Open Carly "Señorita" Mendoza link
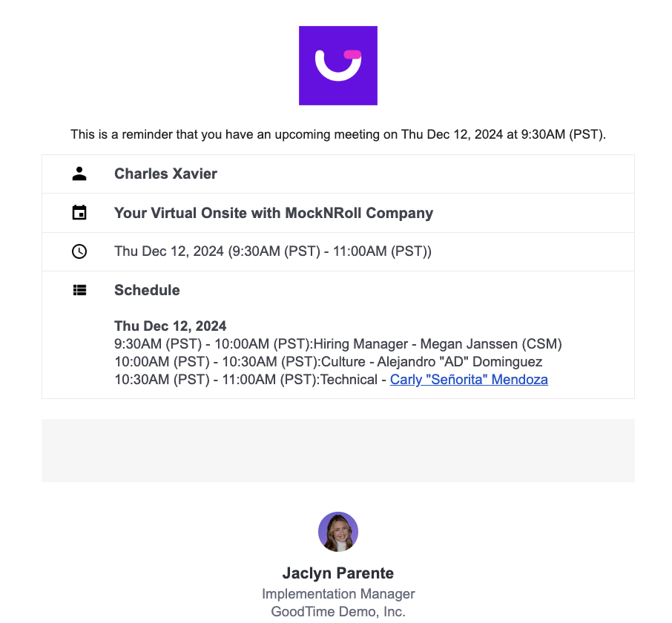672x623 pixels. pos(469,380)
